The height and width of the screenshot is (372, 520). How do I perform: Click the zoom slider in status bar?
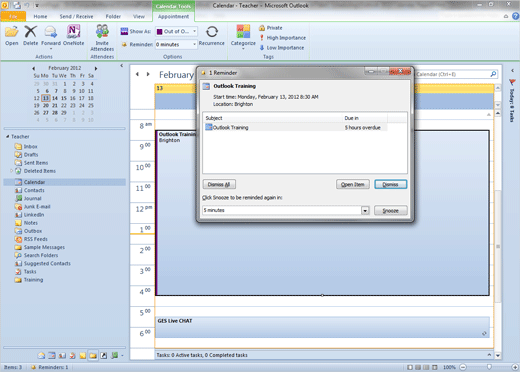489,367
